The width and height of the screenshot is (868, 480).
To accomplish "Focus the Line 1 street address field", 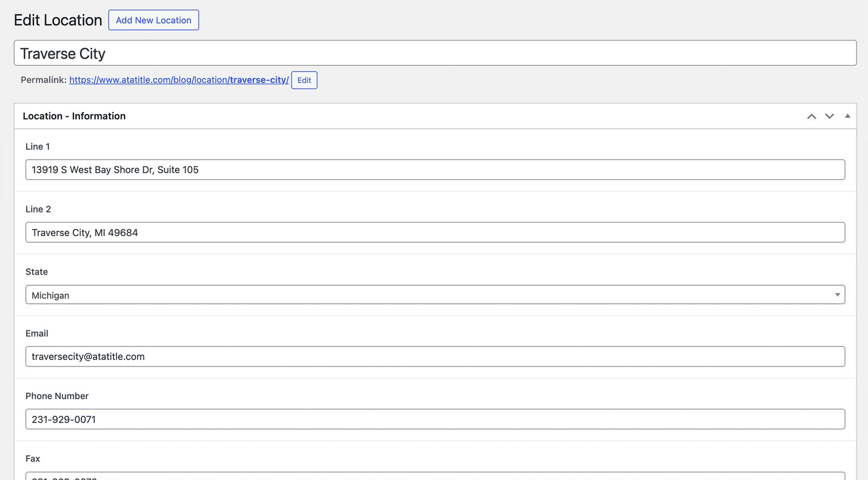I will pyautogui.click(x=434, y=170).
